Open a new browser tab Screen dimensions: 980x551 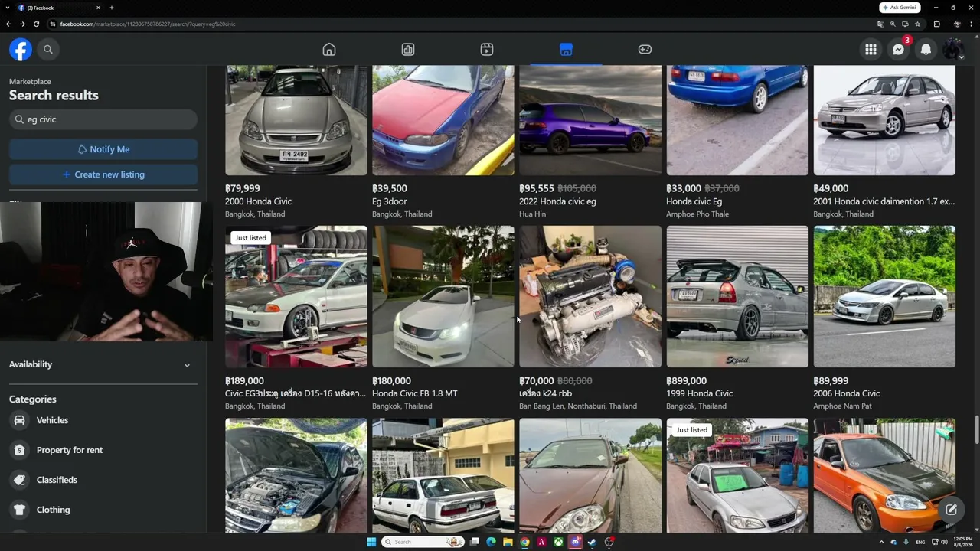pyautogui.click(x=112, y=8)
